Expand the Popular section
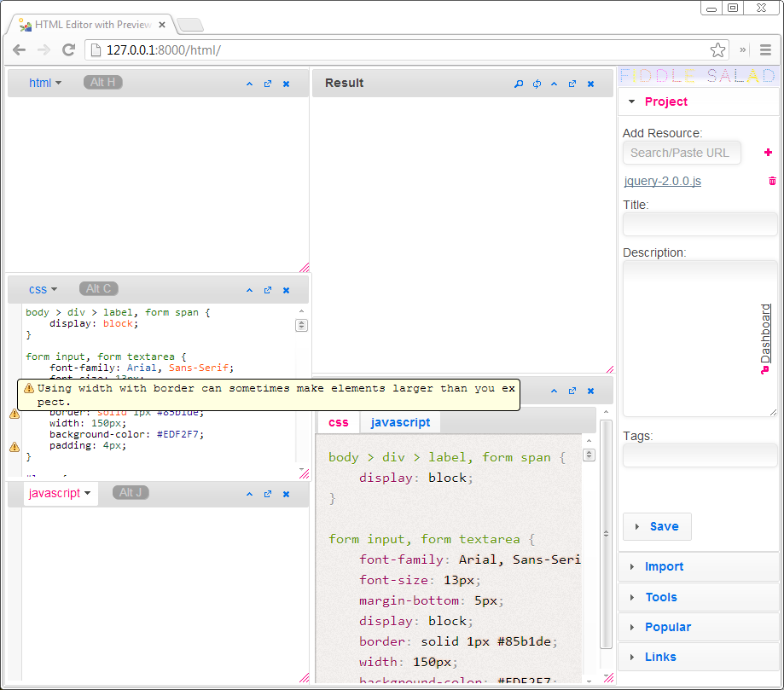This screenshot has width=784, height=690. coord(699,628)
